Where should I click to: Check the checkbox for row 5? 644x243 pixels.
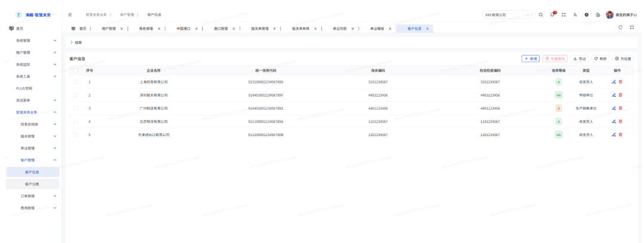pos(76,134)
